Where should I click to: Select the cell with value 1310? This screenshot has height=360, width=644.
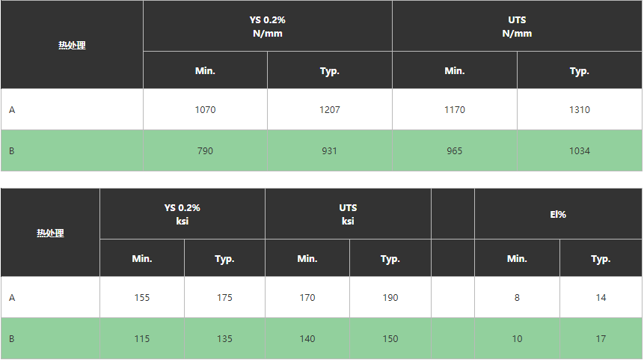[579, 110]
